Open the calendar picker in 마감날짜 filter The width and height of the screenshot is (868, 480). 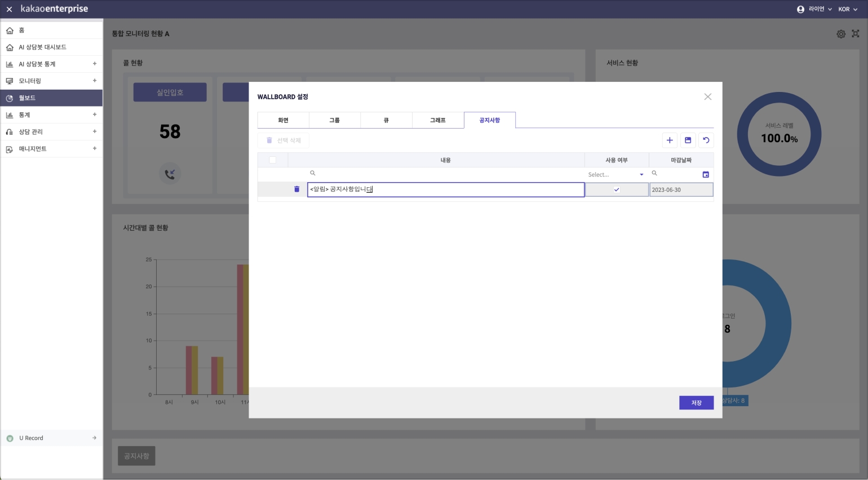tap(706, 175)
